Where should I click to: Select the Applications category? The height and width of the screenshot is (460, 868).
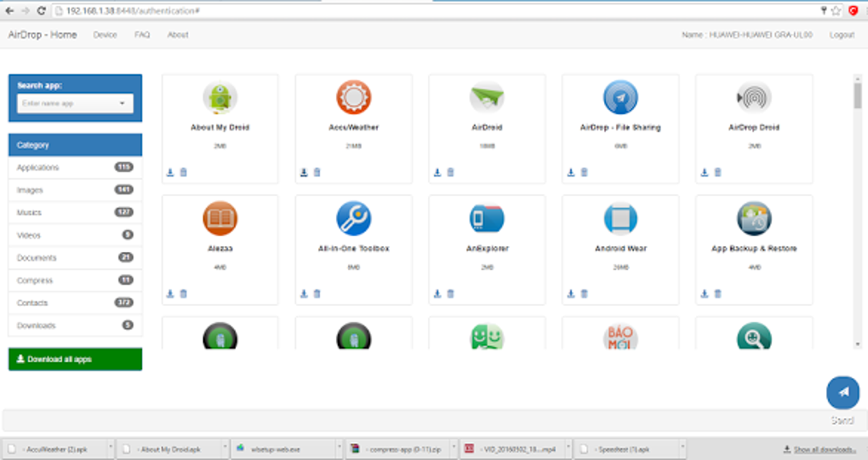click(75, 167)
